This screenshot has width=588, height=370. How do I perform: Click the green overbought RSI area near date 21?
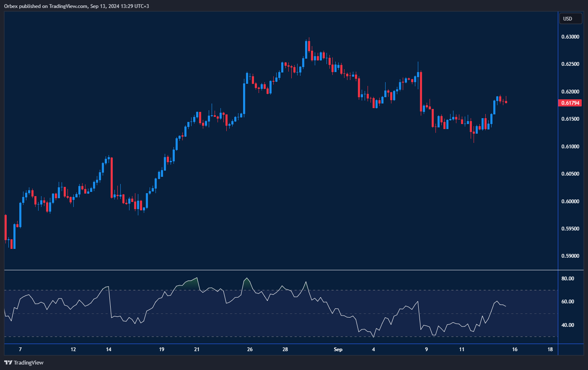[192, 284]
